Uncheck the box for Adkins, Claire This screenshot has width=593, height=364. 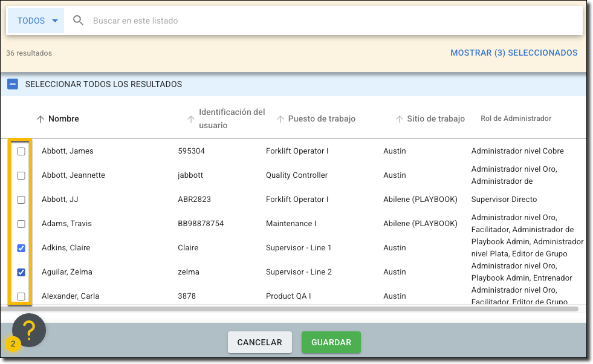click(21, 248)
